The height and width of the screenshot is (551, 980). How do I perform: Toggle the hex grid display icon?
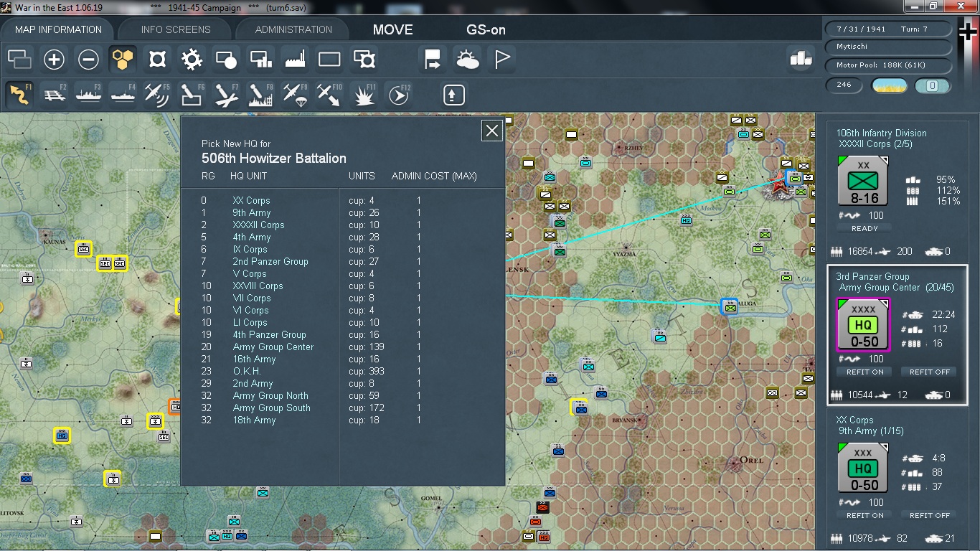(123, 59)
